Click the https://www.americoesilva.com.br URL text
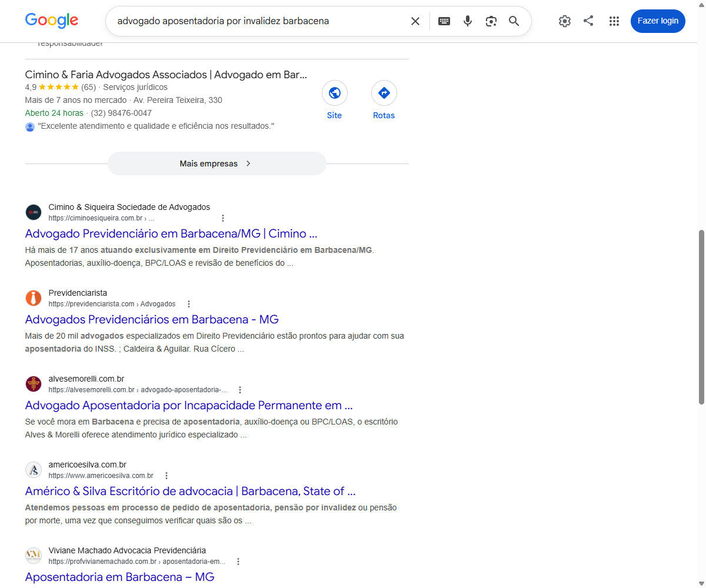Viewport: 706px width, 588px height. pos(101,476)
